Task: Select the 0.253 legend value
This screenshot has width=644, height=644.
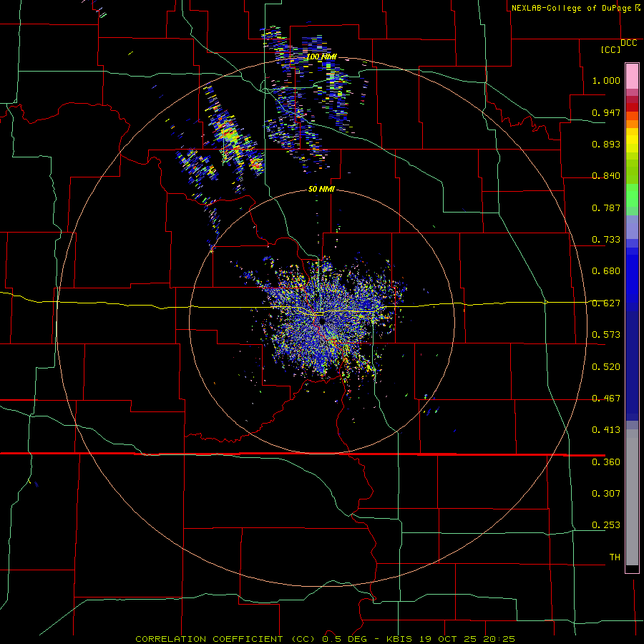Action: point(606,525)
